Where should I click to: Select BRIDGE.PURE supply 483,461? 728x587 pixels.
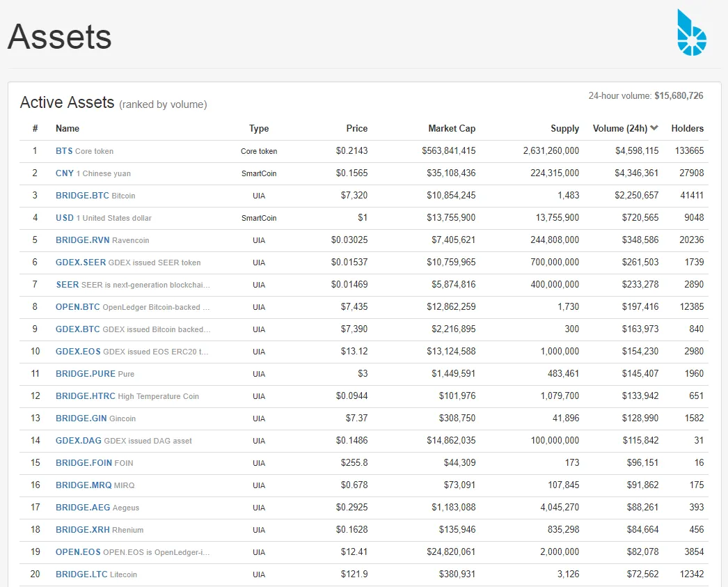pyautogui.click(x=563, y=374)
